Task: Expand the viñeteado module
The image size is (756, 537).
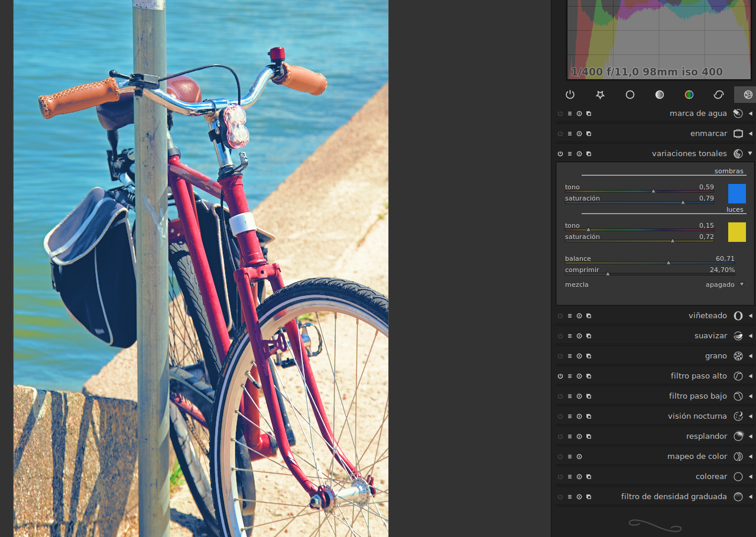Action: click(750, 316)
